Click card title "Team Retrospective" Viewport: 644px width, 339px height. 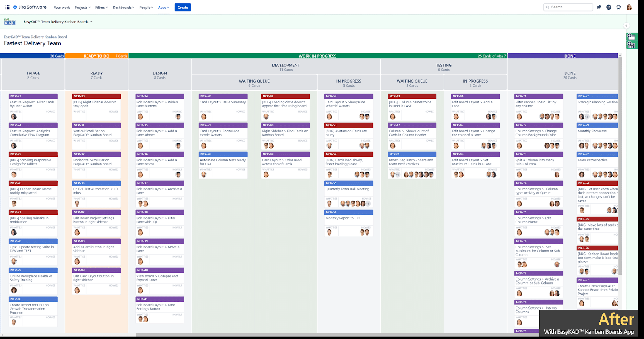click(592, 160)
